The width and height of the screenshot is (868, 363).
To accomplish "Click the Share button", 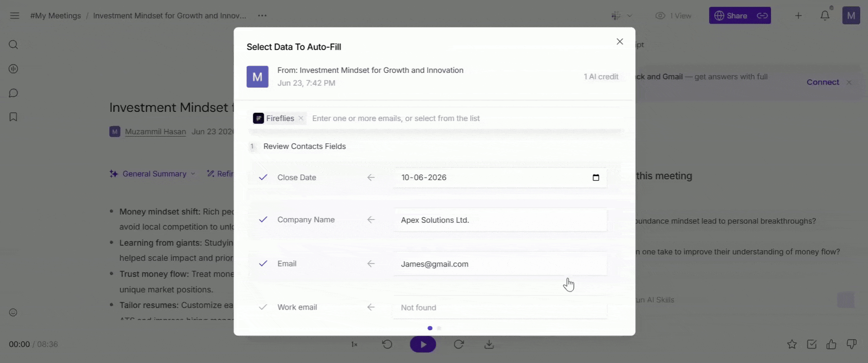I will [x=731, y=16].
